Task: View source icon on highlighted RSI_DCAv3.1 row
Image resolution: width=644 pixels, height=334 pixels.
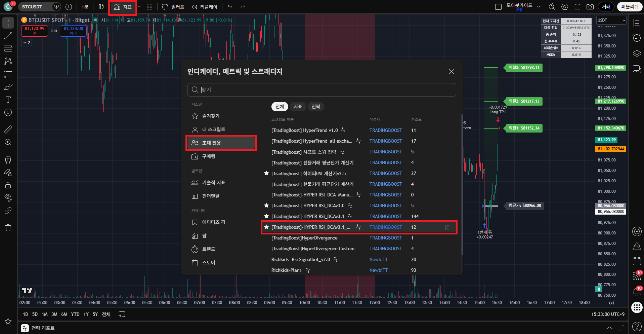Action: [447, 227]
